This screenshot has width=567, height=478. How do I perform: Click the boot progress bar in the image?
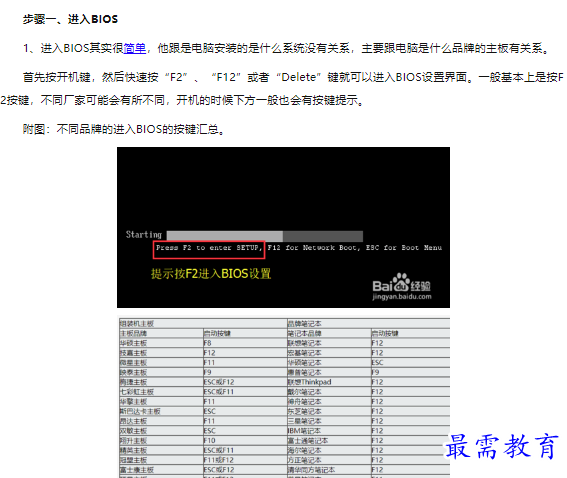click(265, 236)
